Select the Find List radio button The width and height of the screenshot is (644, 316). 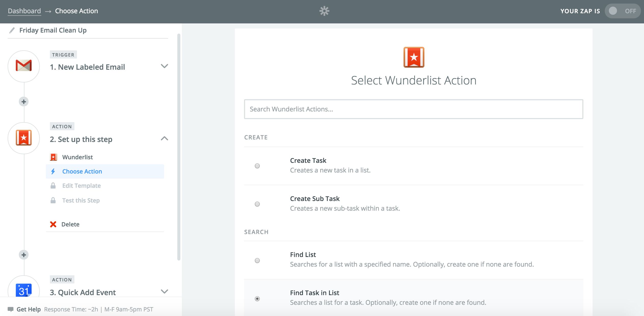[x=257, y=261]
